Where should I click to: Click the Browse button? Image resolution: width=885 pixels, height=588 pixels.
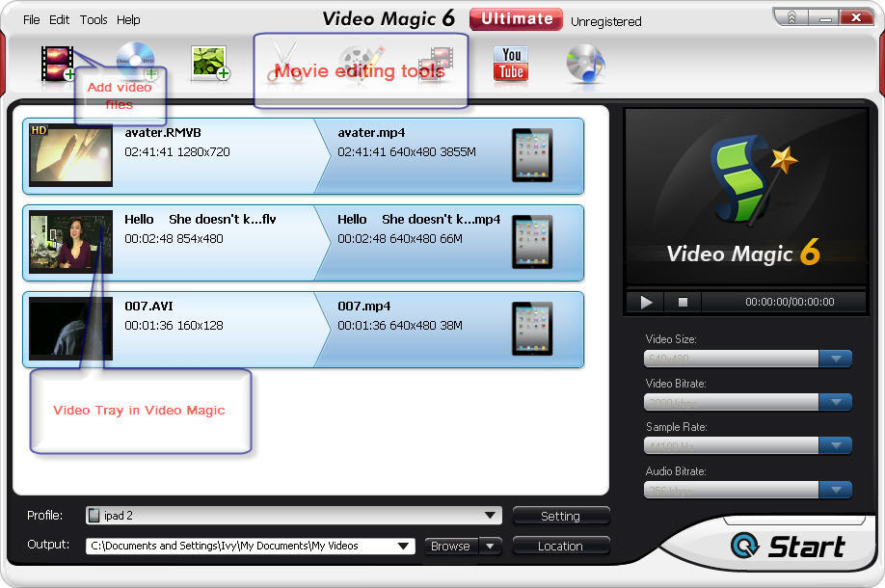450,546
